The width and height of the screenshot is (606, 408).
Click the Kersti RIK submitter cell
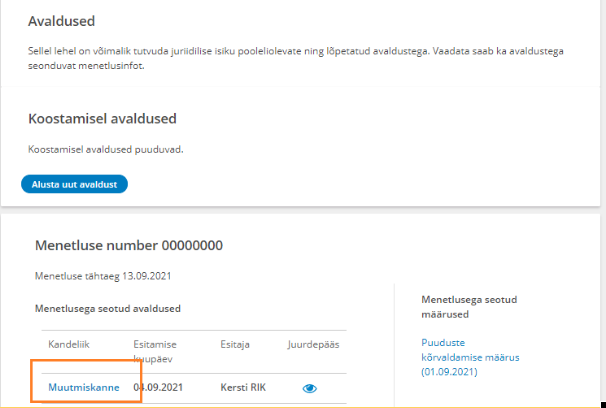point(247,387)
